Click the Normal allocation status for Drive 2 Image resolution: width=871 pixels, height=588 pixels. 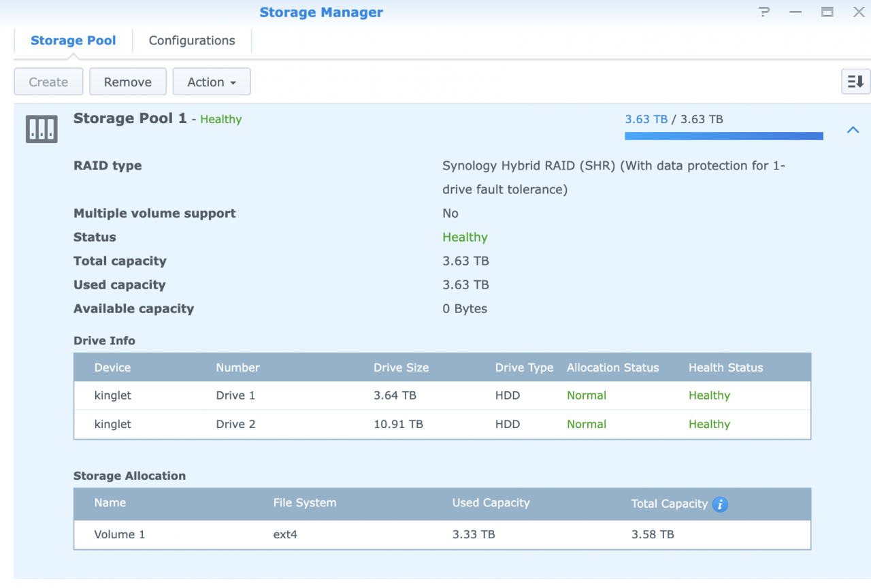(x=586, y=424)
